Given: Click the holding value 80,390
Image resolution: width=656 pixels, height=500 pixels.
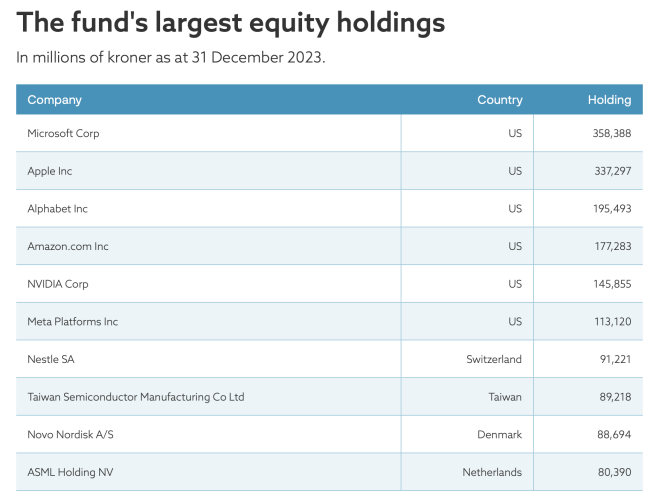Looking at the screenshot, I should [x=613, y=472].
